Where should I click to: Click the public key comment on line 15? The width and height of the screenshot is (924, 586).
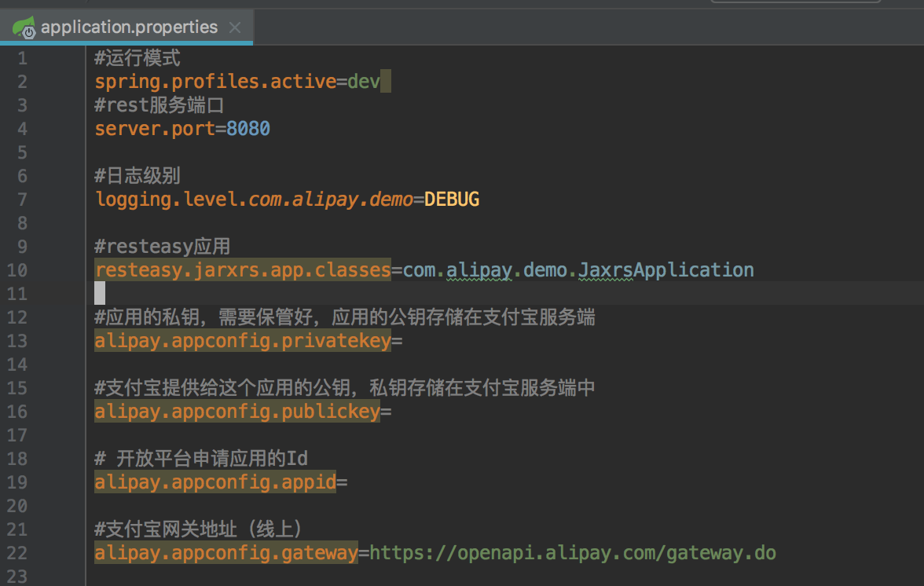coord(345,387)
